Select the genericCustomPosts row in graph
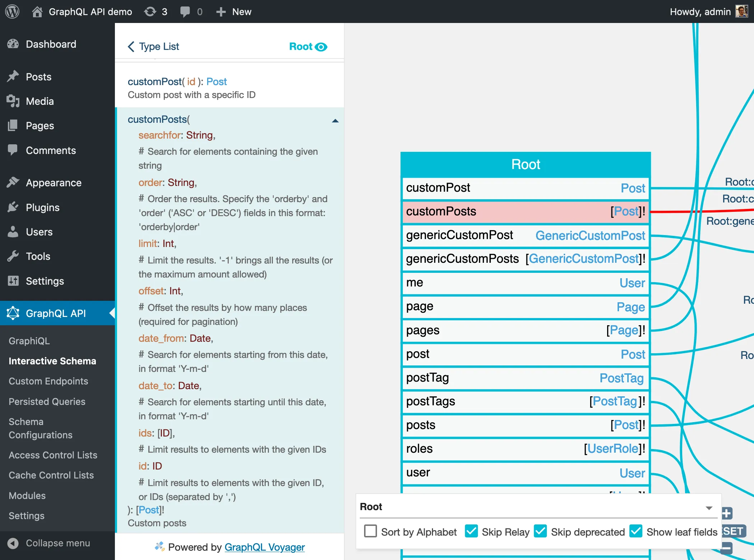Screen dimensions: 754x560 (x=526, y=259)
